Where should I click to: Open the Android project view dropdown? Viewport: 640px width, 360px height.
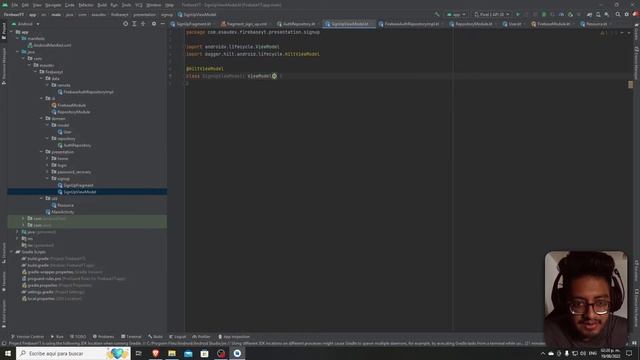(x=26, y=24)
